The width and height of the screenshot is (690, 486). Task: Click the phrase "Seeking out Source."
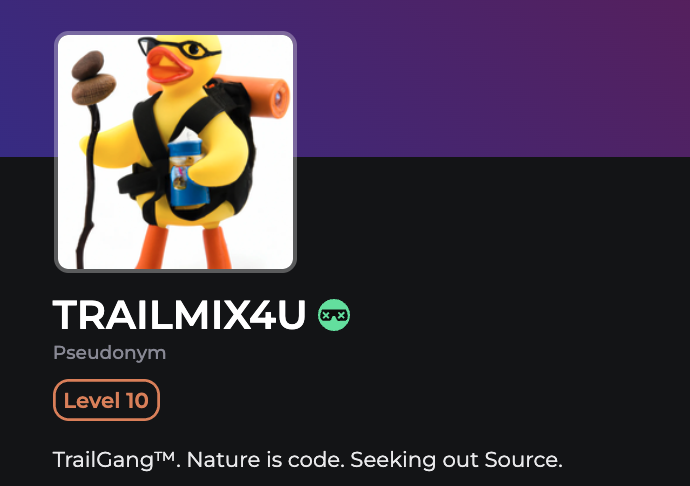click(456, 460)
